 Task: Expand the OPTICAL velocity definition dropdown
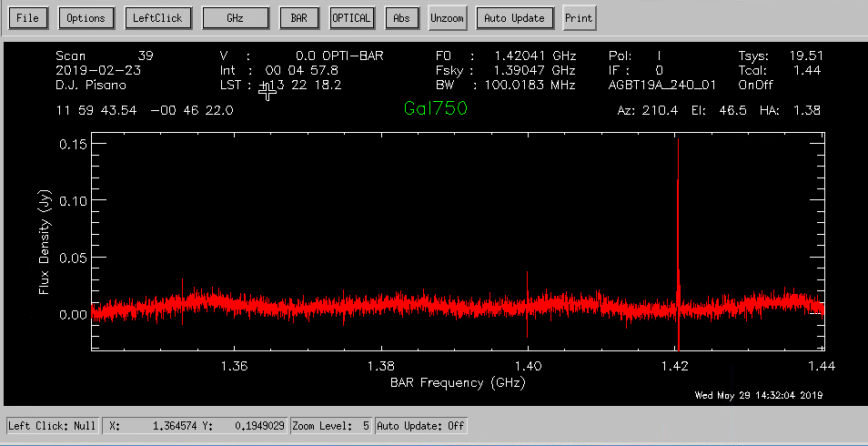point(351,17)
